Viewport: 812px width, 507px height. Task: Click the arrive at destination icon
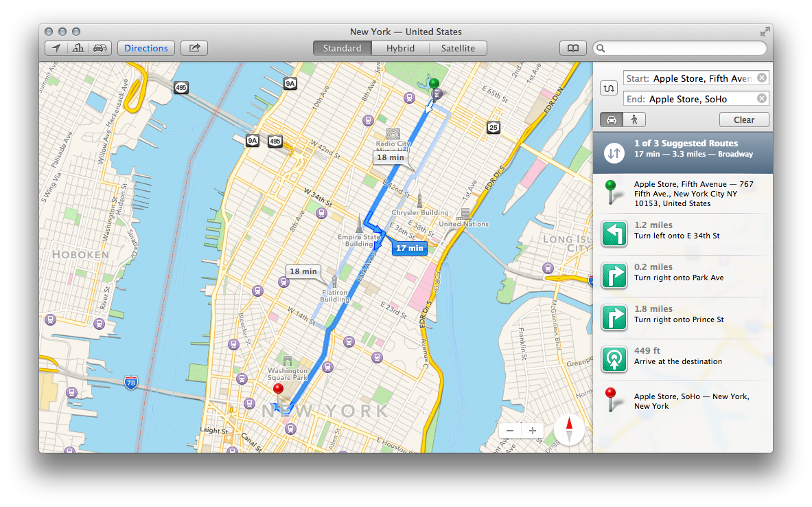[x=614, y=360]
